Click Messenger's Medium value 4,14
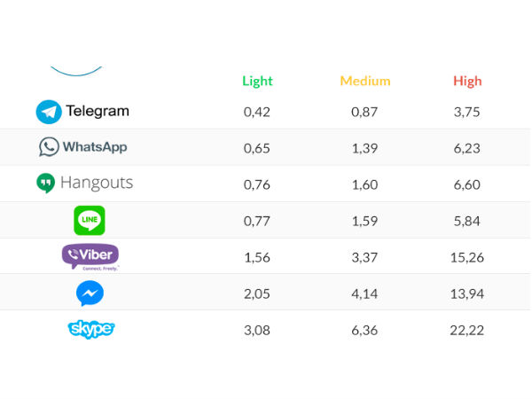Image resolution: width=532 pixels, height=399 pixels. click(364, 293)
